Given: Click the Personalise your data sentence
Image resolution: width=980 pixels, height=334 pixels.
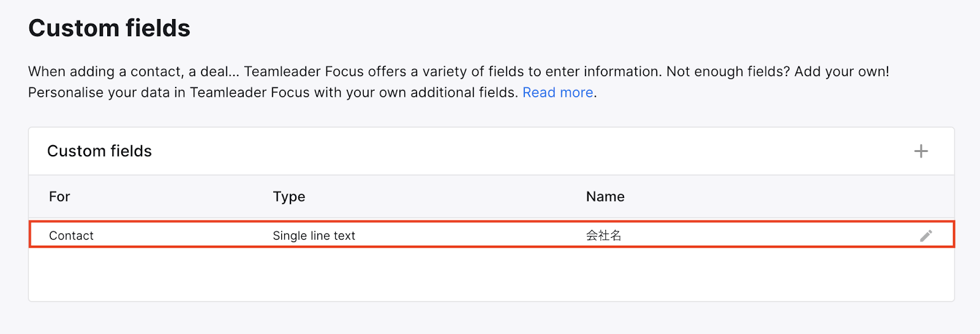Looking at the screenshot, I should tap(273, 93).
